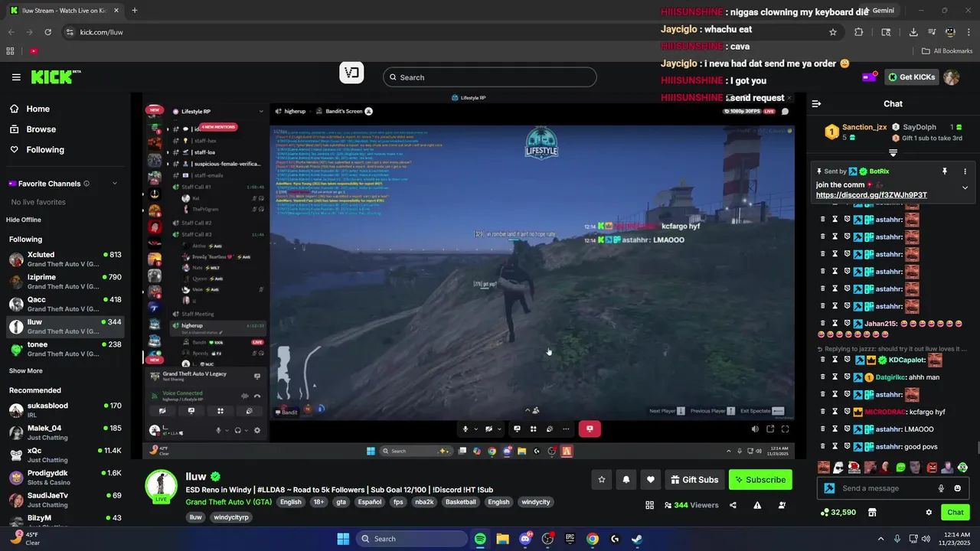This screenshot has width=980, height=551.
Task: Collapse the pinned message chevron
Action: tap(965, 187)
